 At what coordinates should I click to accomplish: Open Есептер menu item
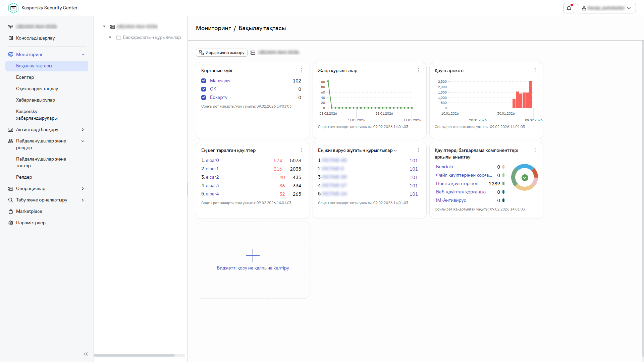pos(25,77)
